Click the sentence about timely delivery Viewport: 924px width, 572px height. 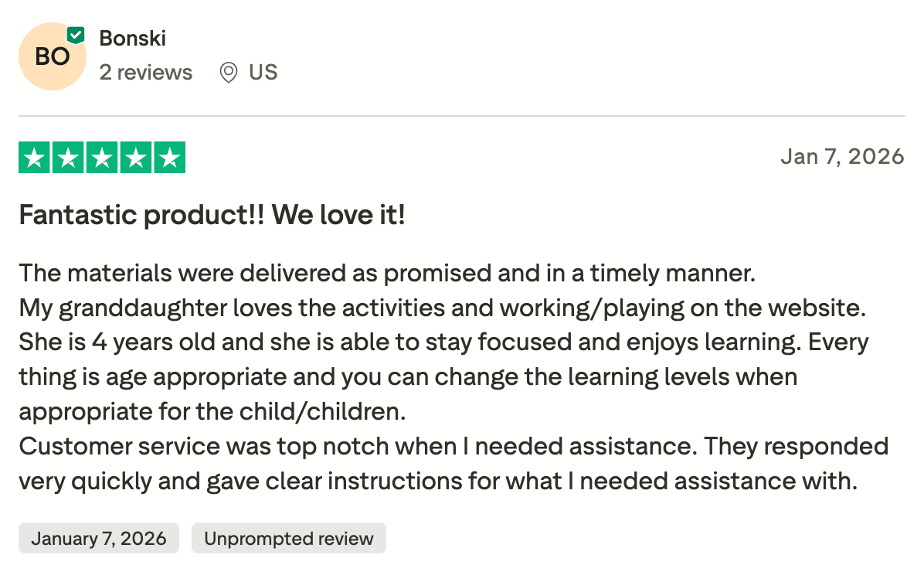(386, 273)
